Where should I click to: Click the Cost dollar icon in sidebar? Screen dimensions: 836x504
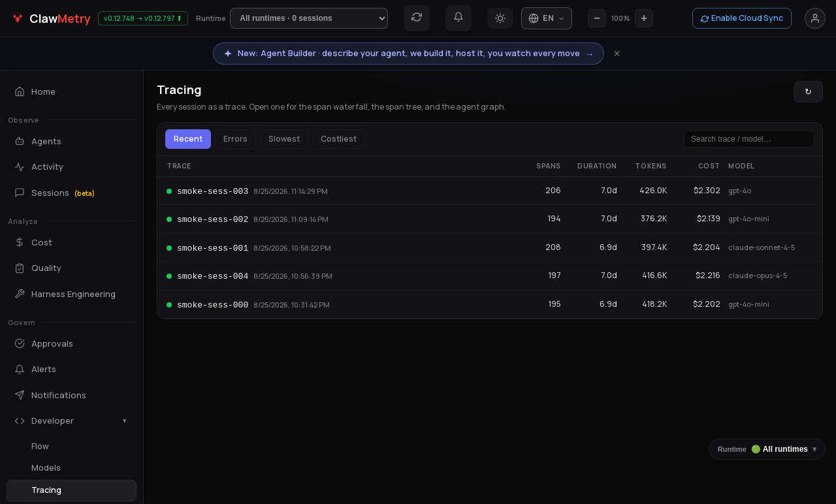20,242
